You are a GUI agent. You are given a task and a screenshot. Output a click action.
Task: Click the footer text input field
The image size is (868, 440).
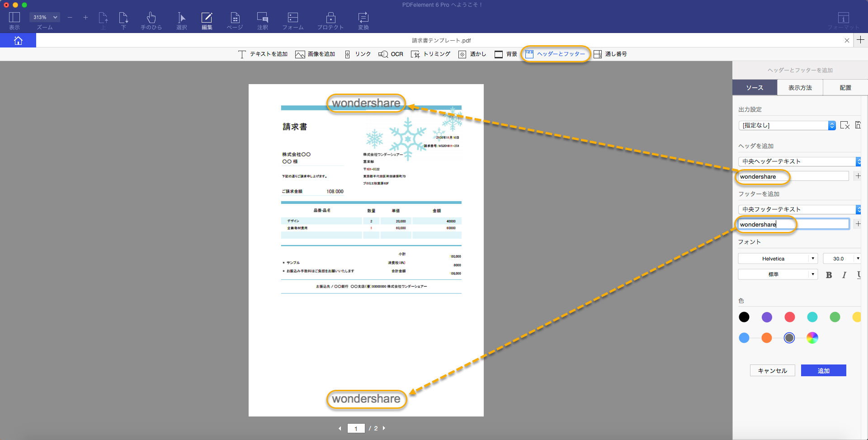[793, 224]
